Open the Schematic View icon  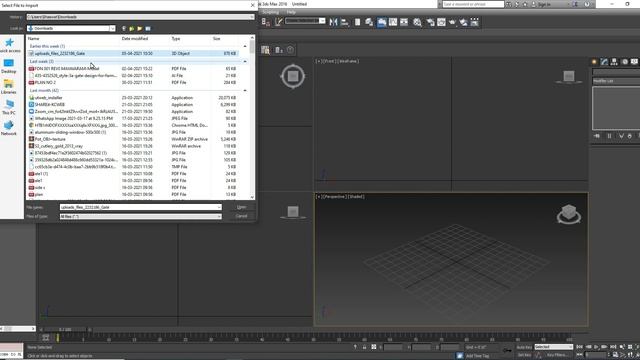404,22
